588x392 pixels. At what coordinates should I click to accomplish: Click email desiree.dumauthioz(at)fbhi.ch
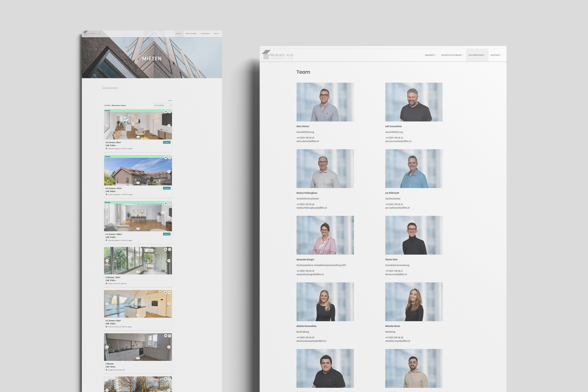pos(311,341)
